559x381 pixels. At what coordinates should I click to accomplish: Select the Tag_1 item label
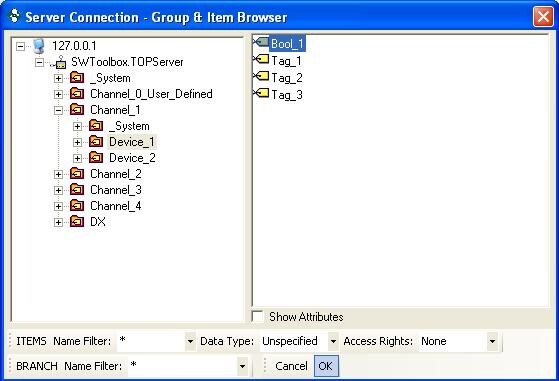[286, 61]
